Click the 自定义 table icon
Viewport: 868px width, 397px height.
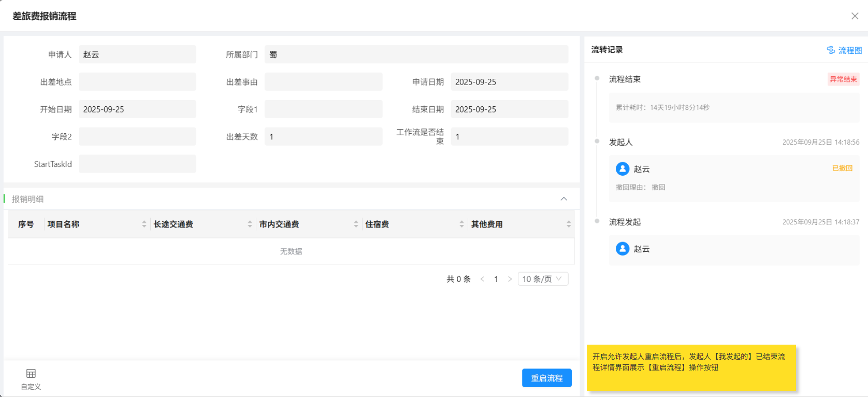coord(31,374)
